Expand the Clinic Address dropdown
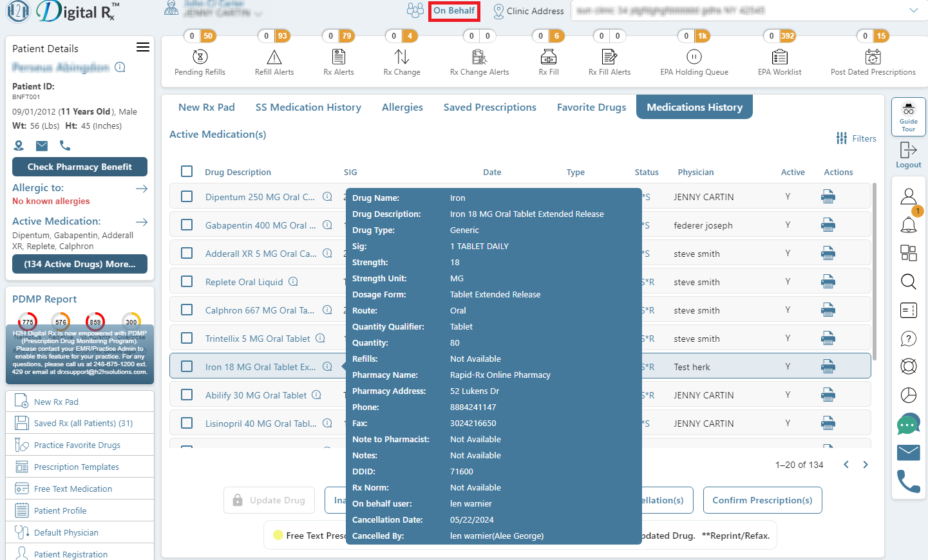The width and height of the screenshot is (928, 560). [x=913, y=10]
